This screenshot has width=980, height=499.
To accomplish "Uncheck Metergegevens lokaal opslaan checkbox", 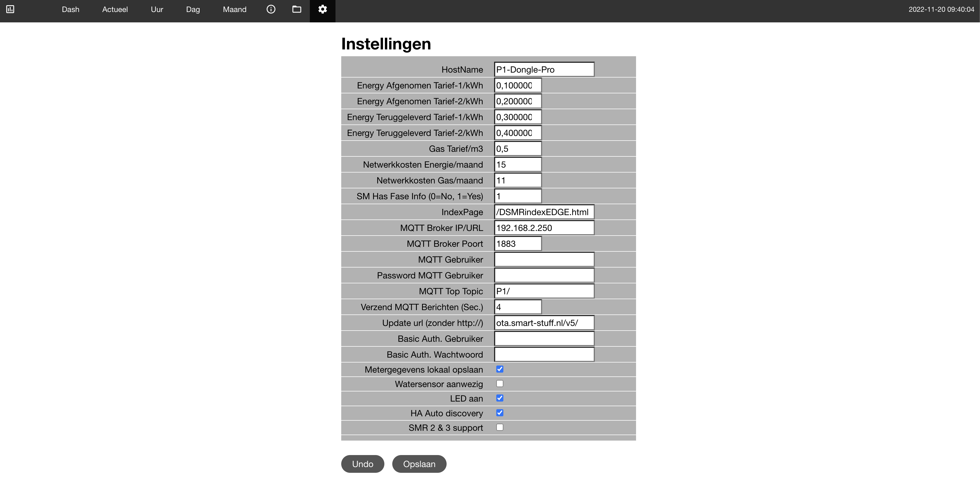I will tap(500, 369).
